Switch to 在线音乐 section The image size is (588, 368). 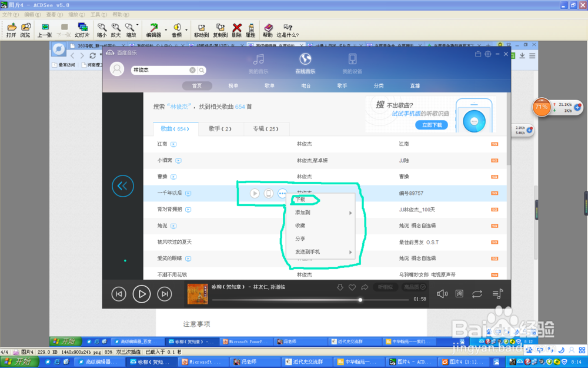pos(305,64)
